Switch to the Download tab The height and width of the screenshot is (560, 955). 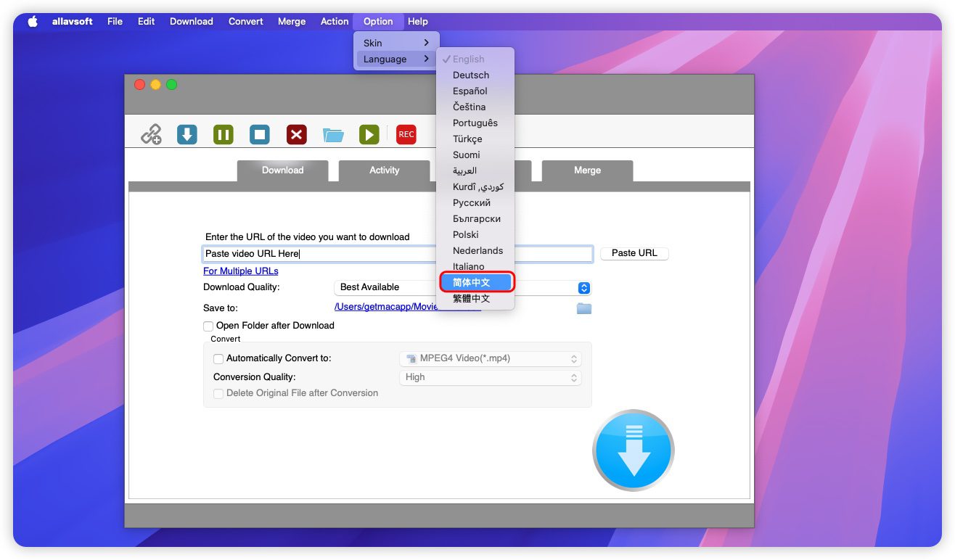point(283,170)
